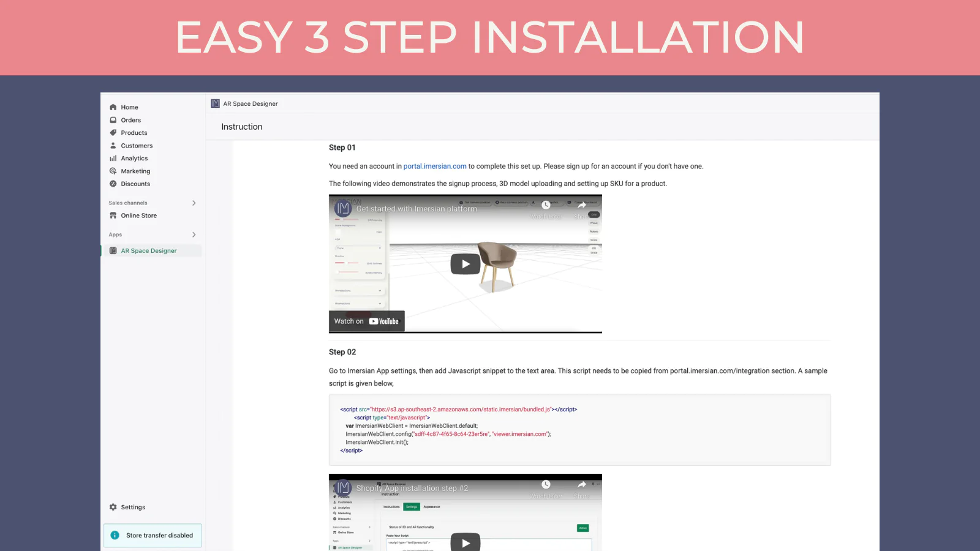Click the Marketing target icon

pos(113,171)
